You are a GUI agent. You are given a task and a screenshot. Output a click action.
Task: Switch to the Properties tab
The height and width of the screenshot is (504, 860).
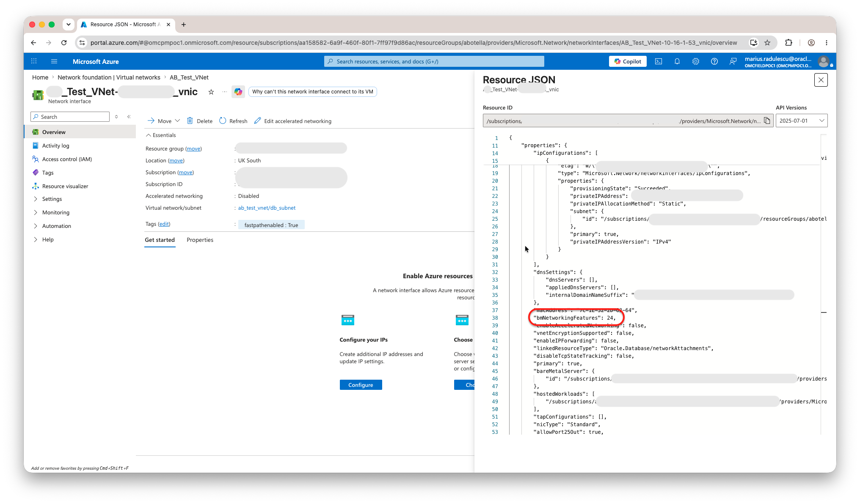click(200, 240)
